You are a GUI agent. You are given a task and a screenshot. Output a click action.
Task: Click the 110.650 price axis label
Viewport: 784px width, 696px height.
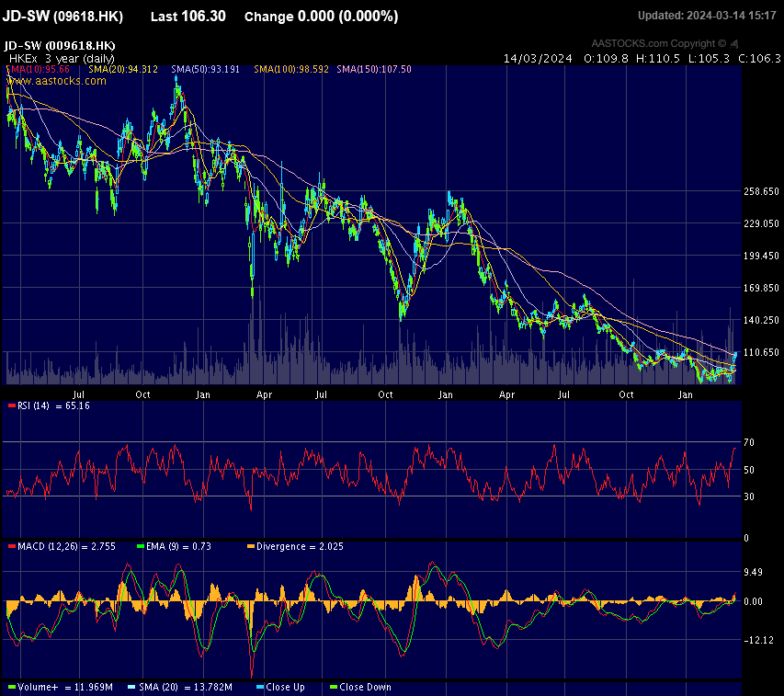[x=761, y=352]
